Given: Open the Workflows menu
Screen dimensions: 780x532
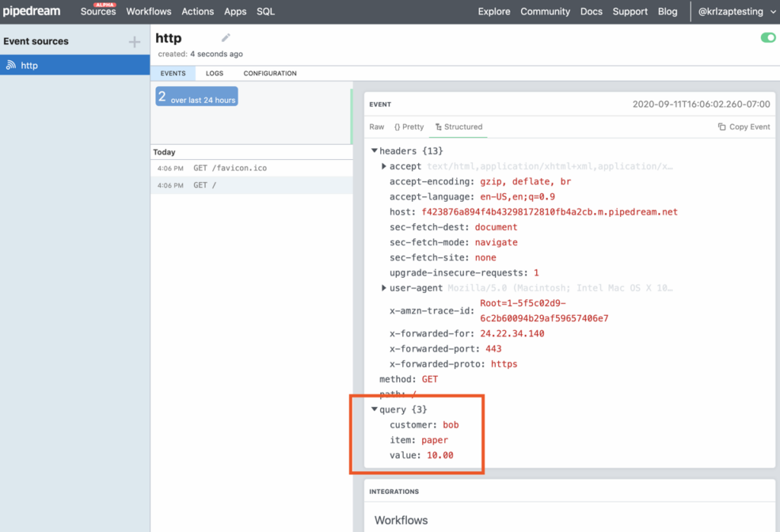Looking at the screenshot, I should 149,11.
